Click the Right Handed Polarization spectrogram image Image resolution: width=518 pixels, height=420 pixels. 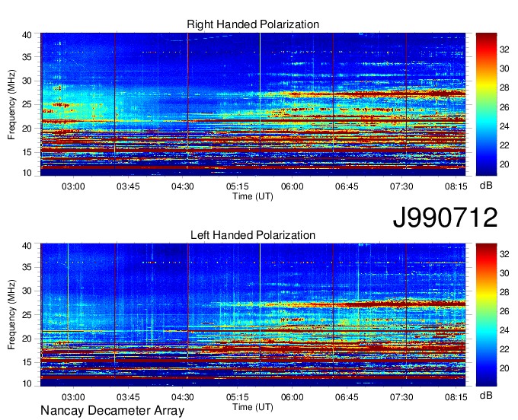tap(253, 104)
